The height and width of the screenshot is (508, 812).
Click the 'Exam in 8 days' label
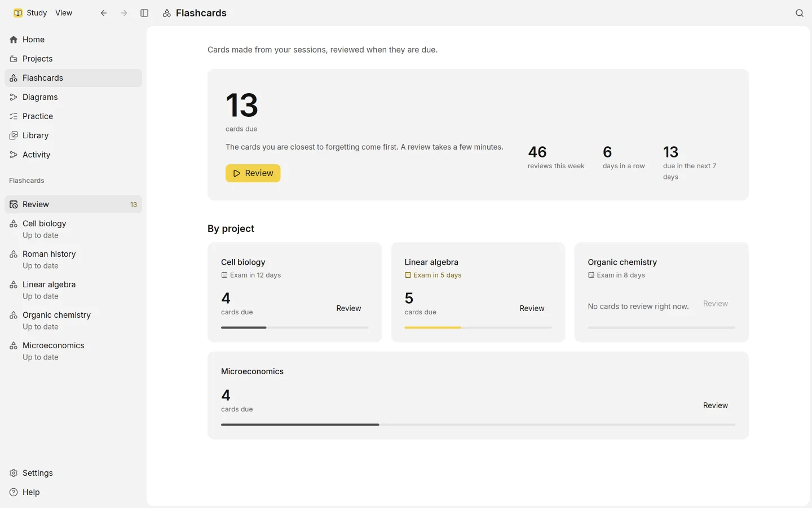coord(621,275)
